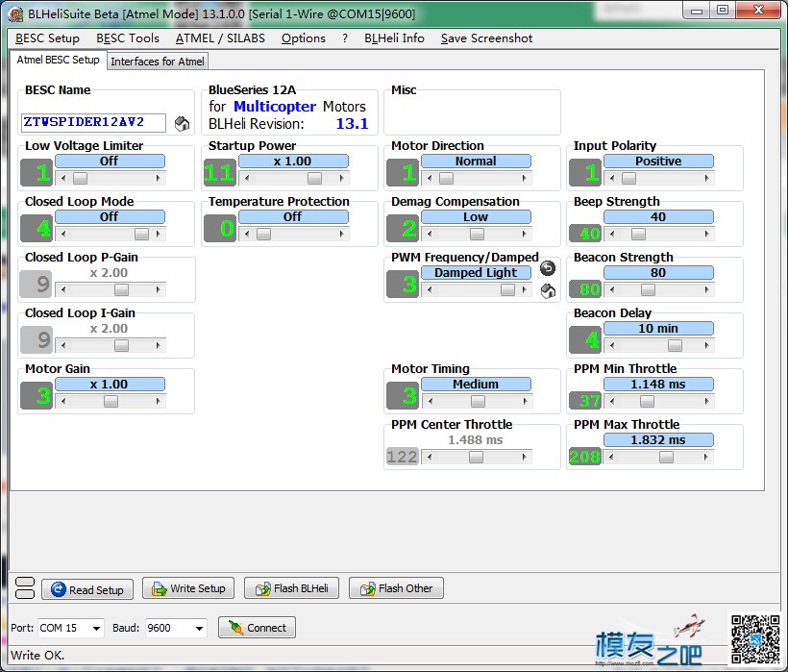Viewport: 788px width, 672px height.
Task: Decrease PPM Min Throttle with its left arrow
Action: (x=611, y=401)
